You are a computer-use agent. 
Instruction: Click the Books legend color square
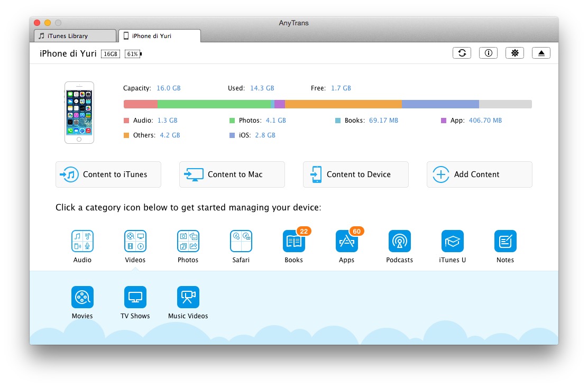coord(338,121)
